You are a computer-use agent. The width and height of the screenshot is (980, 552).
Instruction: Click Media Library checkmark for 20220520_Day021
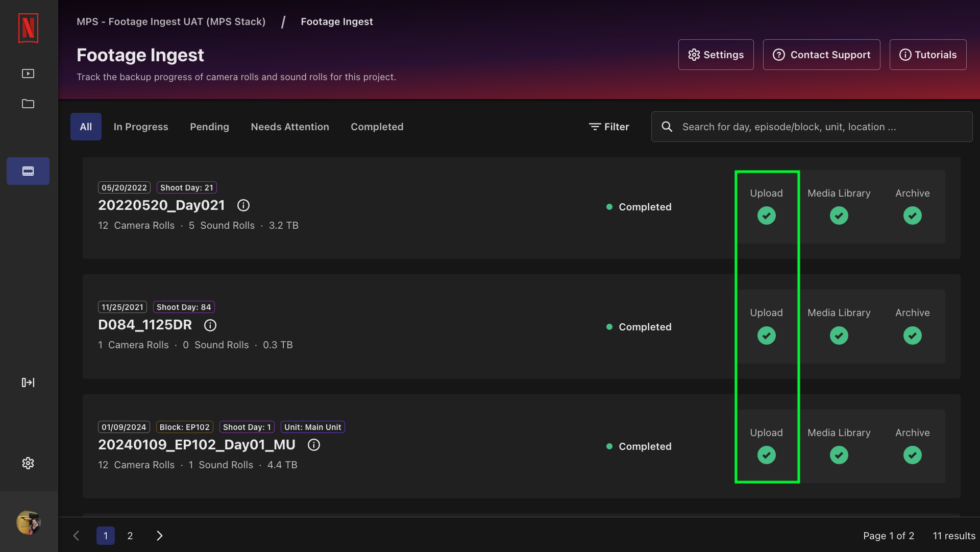point(839,215)
